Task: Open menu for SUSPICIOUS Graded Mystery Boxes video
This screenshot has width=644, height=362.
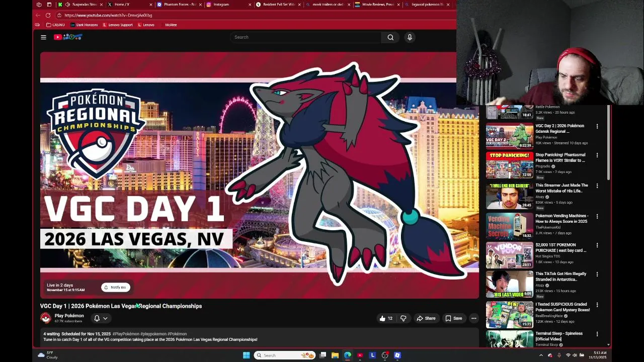Action: coord(597,305)
